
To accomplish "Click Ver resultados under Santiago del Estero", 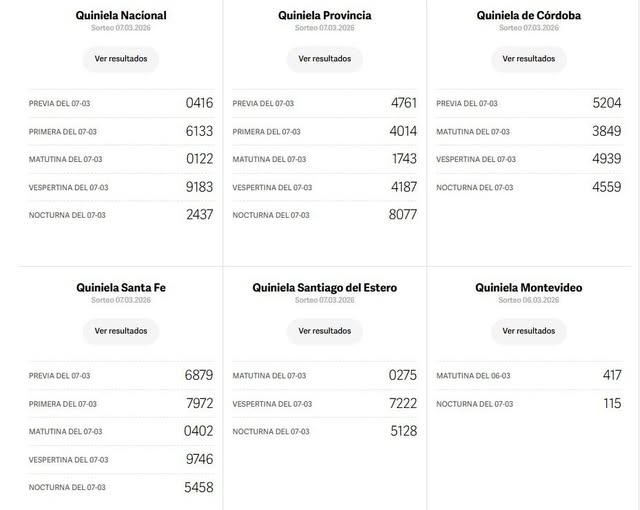I will tap(325, 331).
